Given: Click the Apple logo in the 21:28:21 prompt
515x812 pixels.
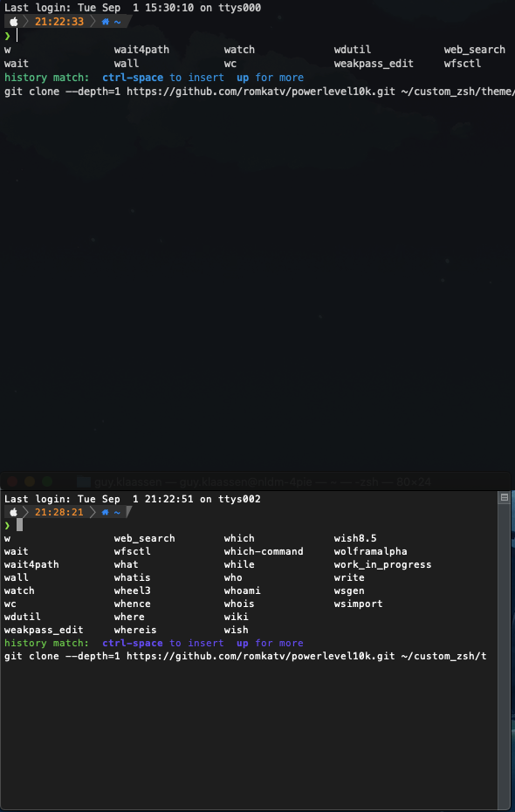Looking at the screenshot, I should (14, 512).
